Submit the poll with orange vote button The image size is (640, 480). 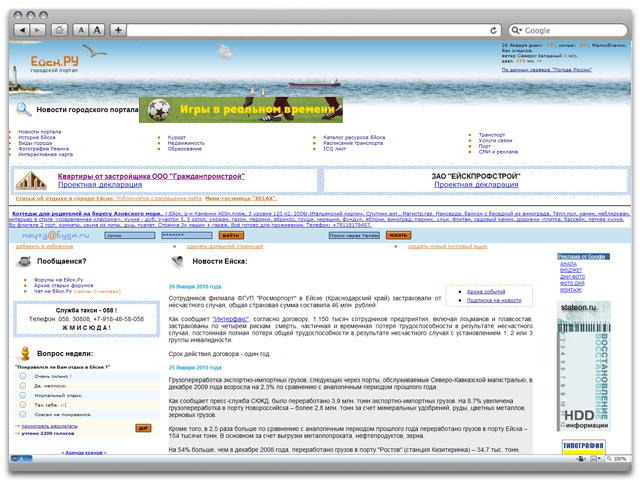(143, 428)
